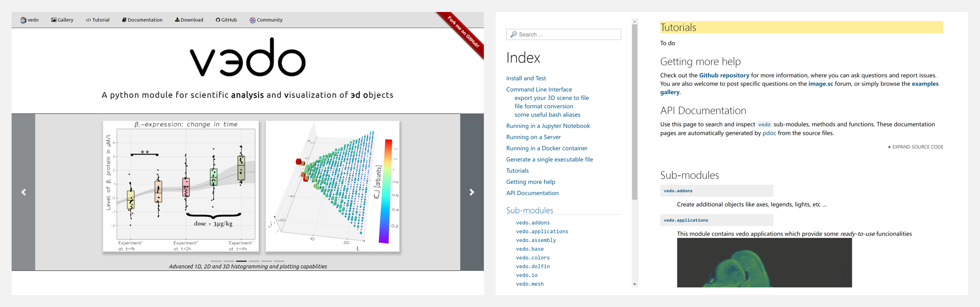
Task: Open the Documentation menu item
Action: click(x=142, y=20)
